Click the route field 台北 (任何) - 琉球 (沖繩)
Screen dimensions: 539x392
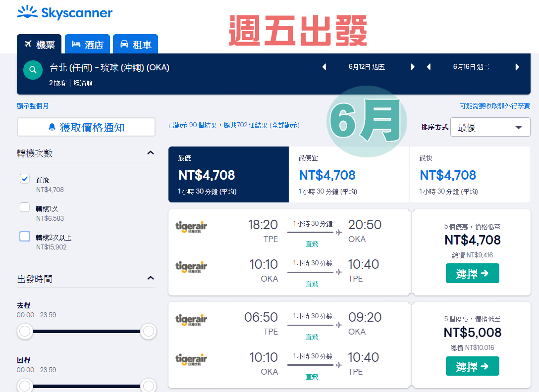(109, 68)
